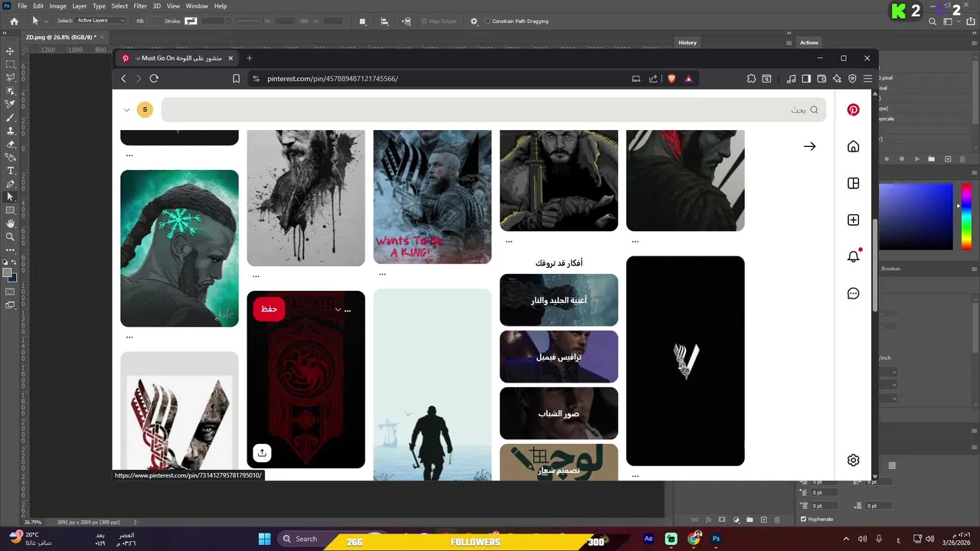Open the Window menu

[197, 6]
